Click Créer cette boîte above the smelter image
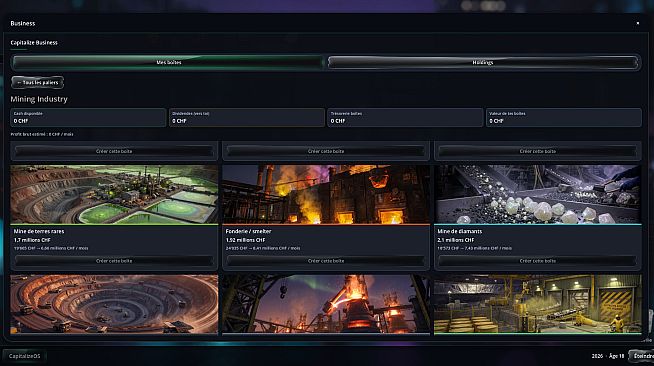654x366 pixels. pos(326,151)
